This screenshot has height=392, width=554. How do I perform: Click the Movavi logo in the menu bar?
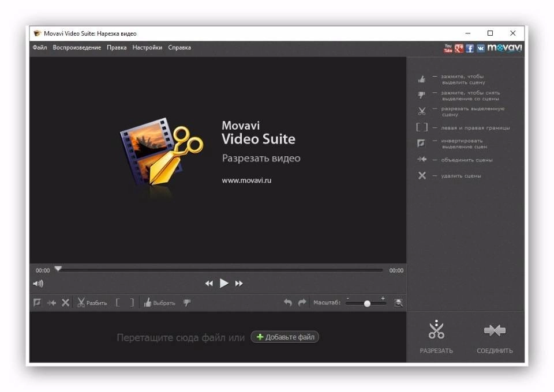tap(504, 48)
